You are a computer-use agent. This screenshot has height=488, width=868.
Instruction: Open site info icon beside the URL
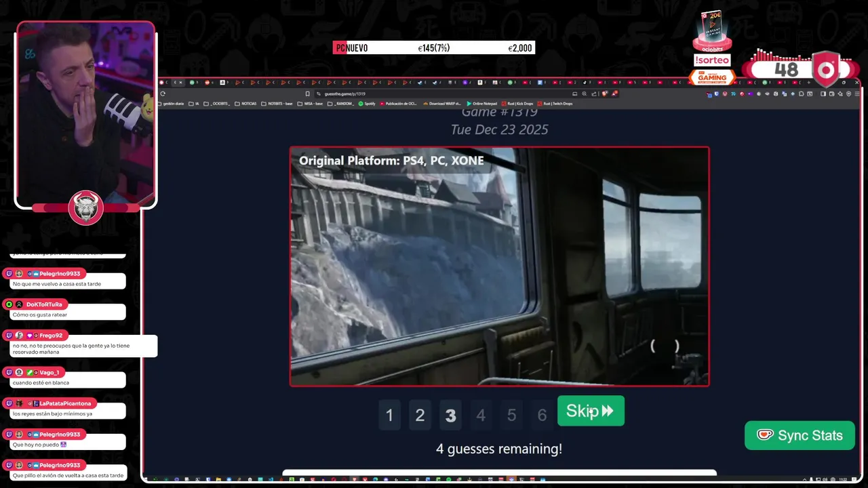click(x=319, y=94)
